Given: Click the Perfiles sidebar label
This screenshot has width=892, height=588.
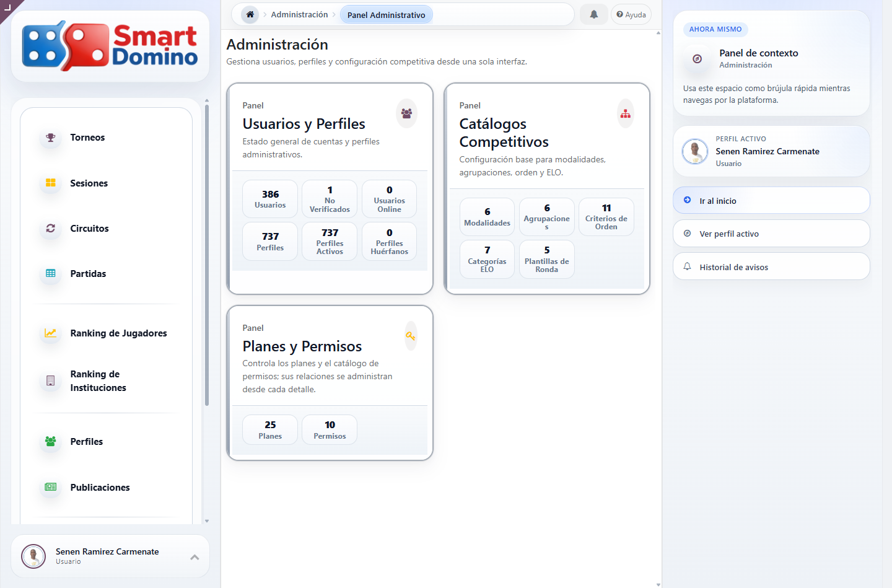Looking at the screenshot, I should (87, 442).
